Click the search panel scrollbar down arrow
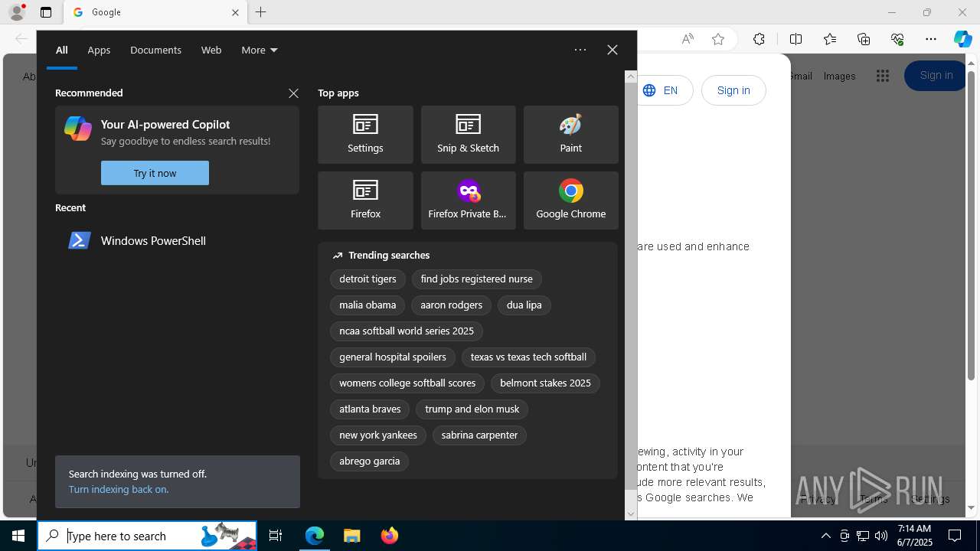Viewport: 980px width, 551px height. tap(631, 514)
